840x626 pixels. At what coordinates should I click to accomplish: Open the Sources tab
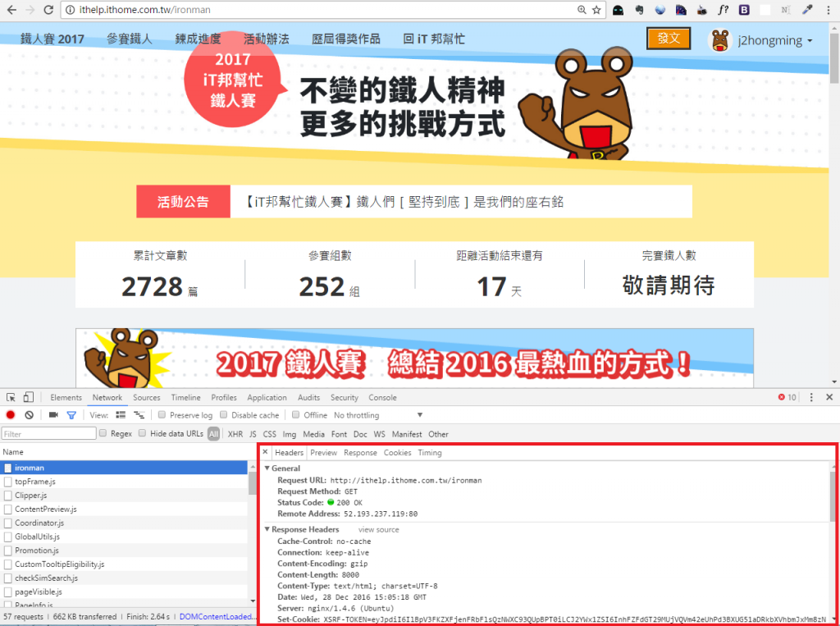[x=147, y=397]
